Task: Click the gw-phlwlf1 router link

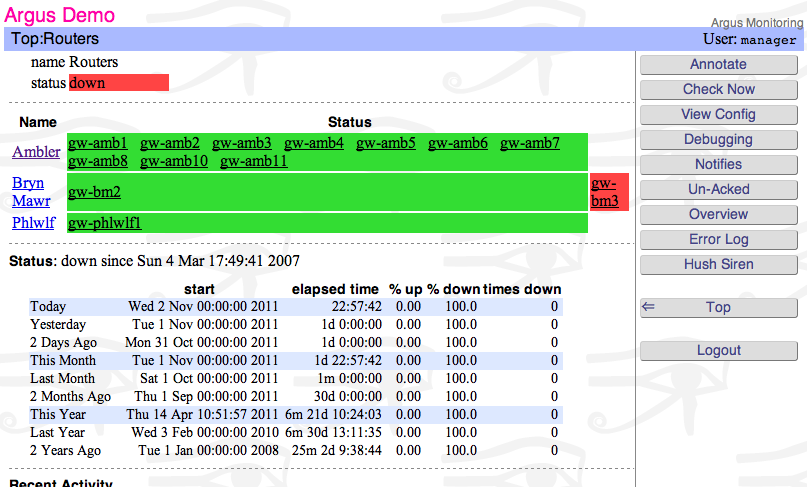Action: click(x=105, y=223)
